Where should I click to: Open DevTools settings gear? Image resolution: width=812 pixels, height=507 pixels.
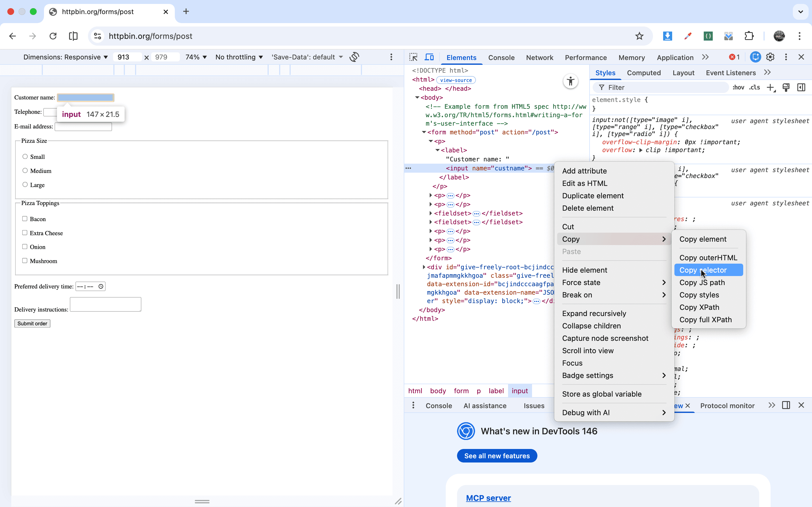click(x=770, y=57)
